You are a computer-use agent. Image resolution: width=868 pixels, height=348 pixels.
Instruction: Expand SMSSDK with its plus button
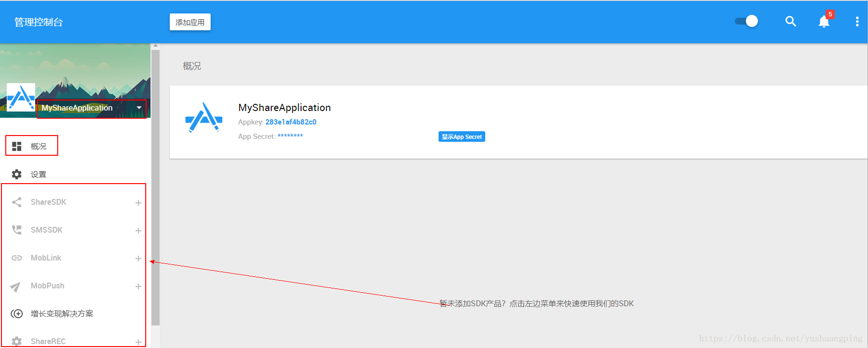pos(138,231)
